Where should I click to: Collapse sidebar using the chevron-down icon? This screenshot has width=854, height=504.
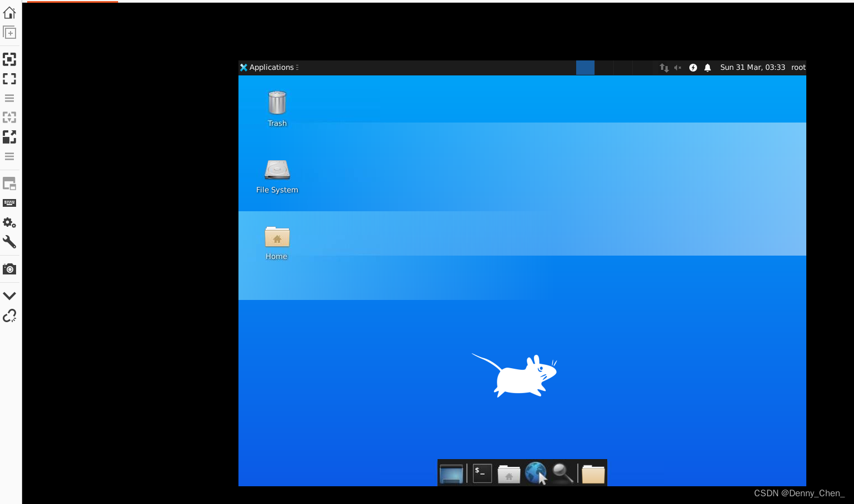(9, 296)
